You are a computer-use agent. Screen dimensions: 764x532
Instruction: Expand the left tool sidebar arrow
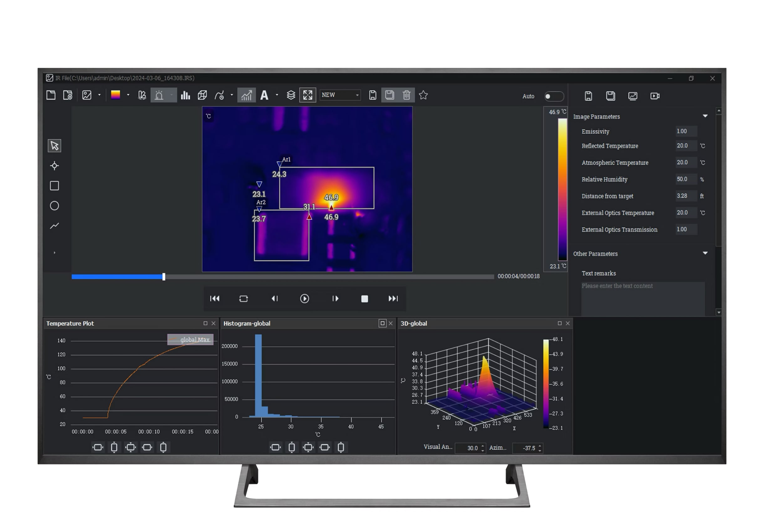click(54, 253)
